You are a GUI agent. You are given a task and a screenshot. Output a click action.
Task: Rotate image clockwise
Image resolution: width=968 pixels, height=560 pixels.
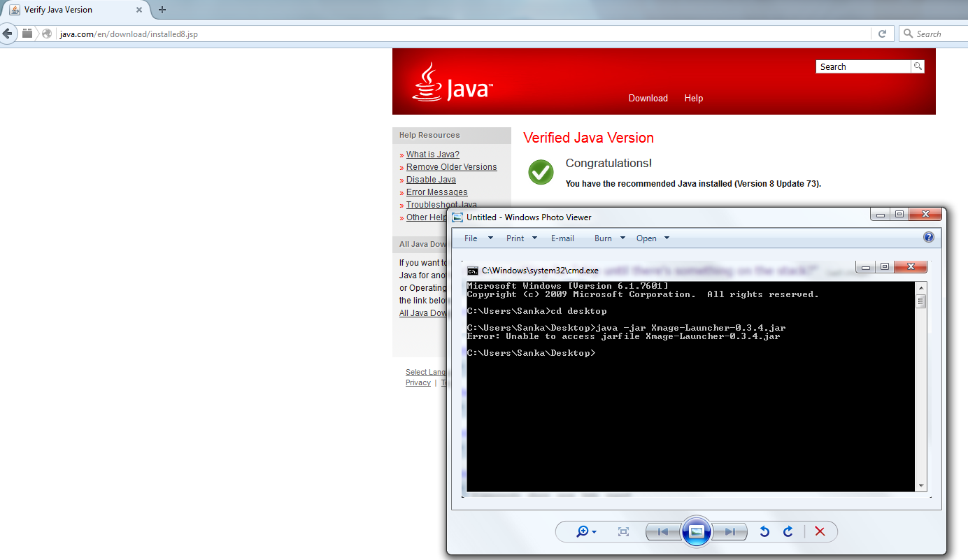[x=788, y=532]
